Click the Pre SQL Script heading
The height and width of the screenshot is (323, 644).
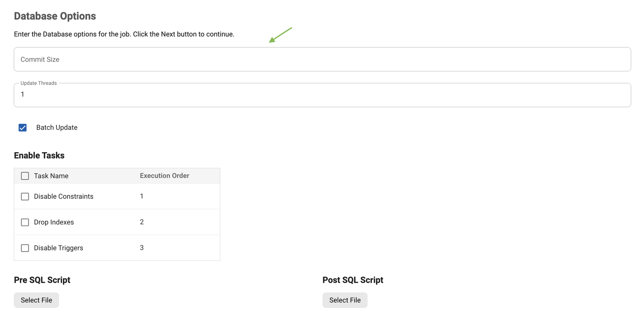[x=42, y=280]
